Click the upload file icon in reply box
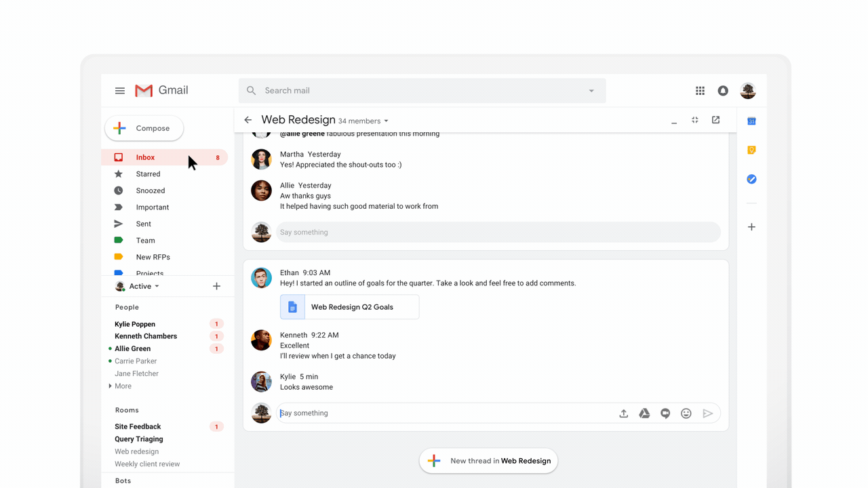 (x=623, y=413)
